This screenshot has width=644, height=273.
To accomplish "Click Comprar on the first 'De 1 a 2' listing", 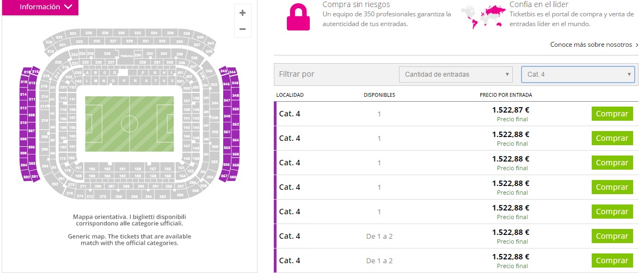I will coord(612,236).
